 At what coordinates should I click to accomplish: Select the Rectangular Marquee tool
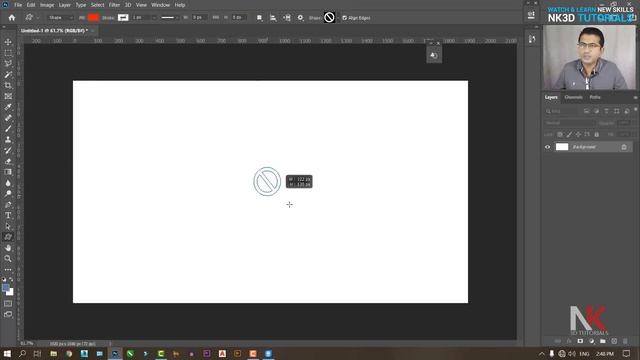point(8,53)
